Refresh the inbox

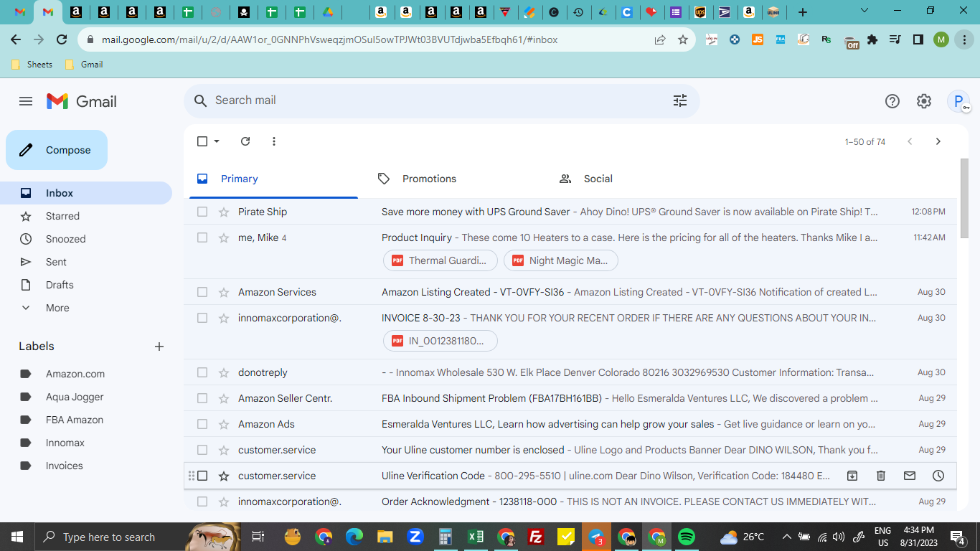click(x=245, y=141)
